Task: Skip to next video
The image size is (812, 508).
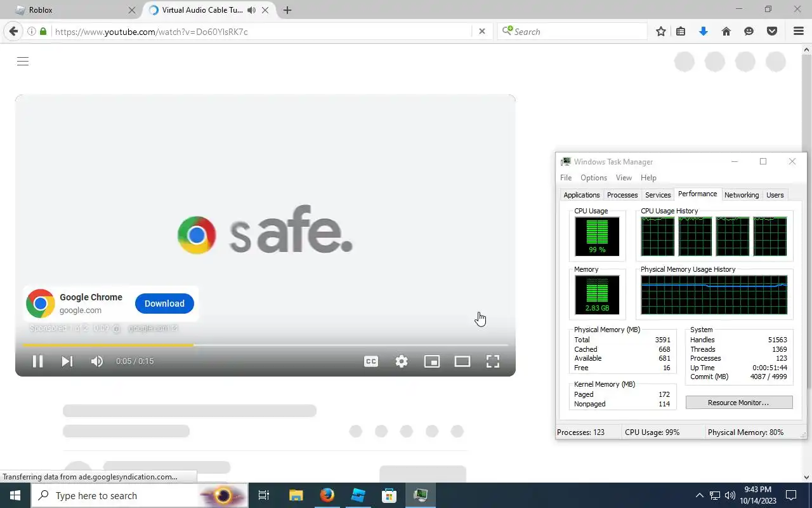Action: pyautogui.click(x=67, y=361)
